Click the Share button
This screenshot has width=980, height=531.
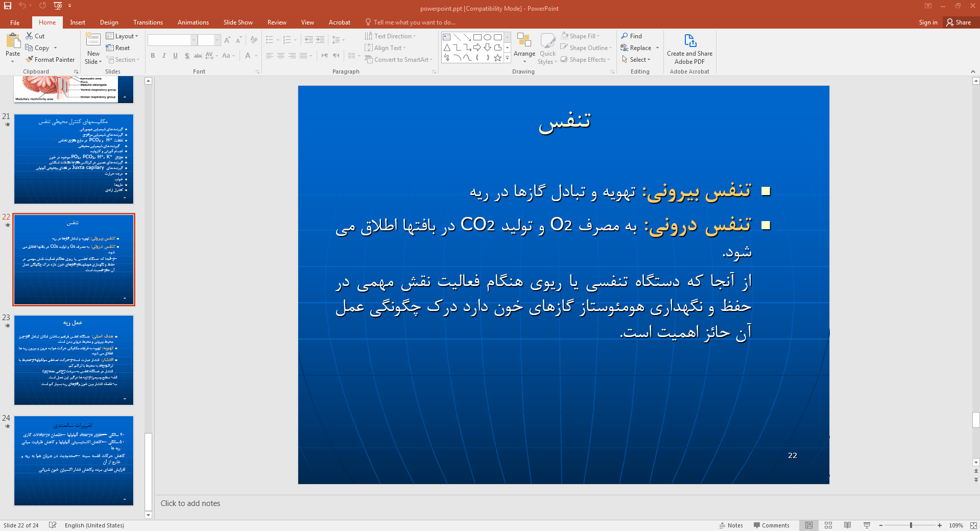959,22
